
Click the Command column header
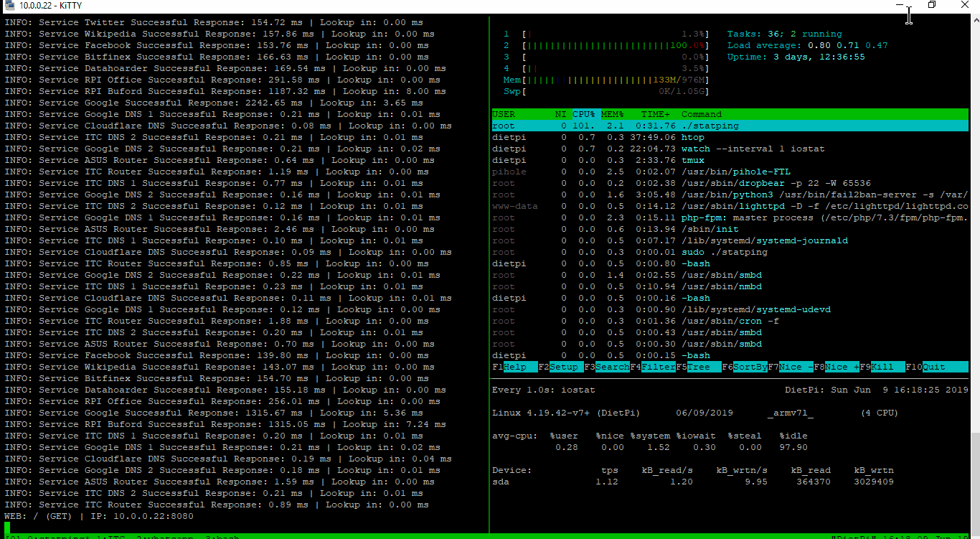click(701, 114)
